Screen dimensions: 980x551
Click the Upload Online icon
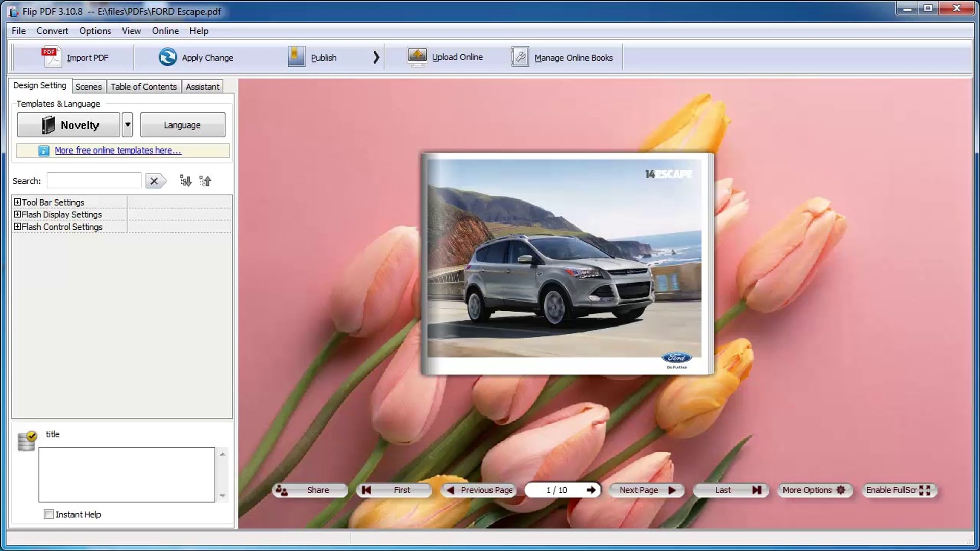(x=417, y=57)
